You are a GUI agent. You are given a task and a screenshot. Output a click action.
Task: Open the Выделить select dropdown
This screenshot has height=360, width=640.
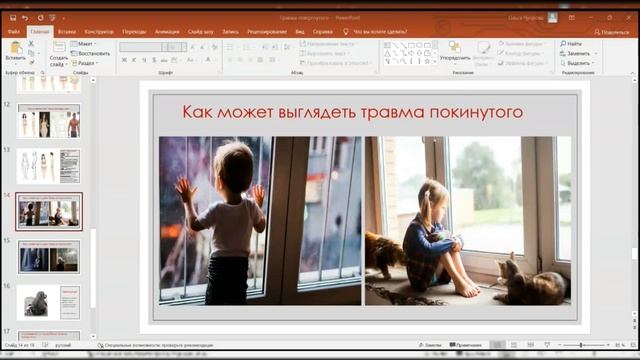click(578, 63)
